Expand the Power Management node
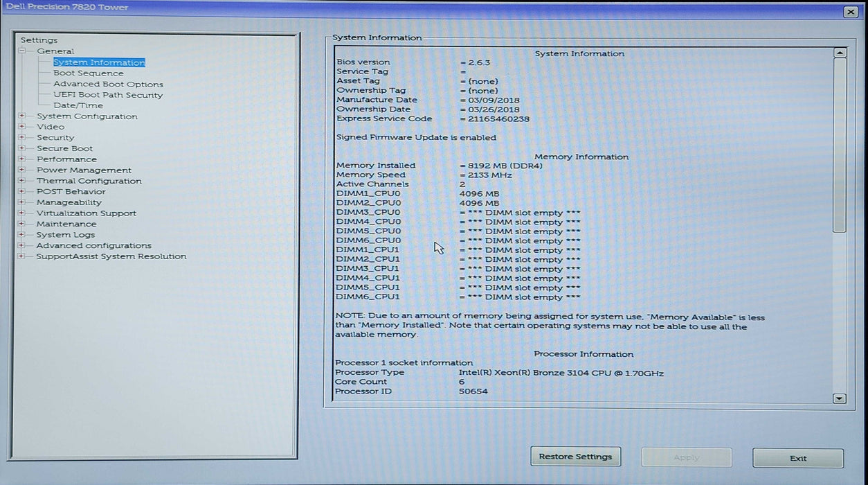 (22, 170)
